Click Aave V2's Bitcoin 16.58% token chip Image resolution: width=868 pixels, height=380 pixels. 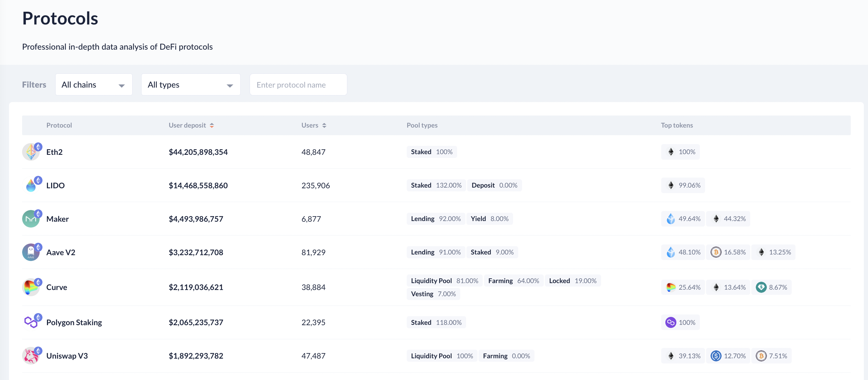pyautogui.click(x=728, y=252)
